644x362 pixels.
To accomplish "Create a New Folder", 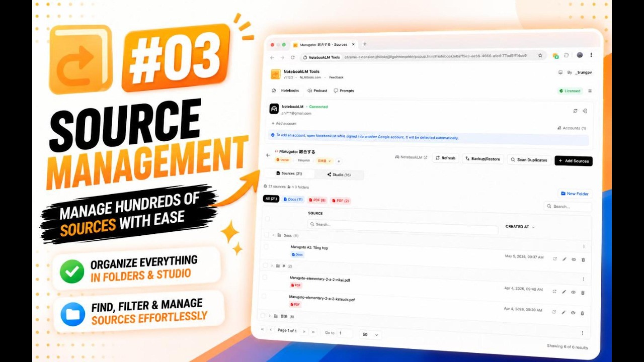I will [x=575, y=194].
